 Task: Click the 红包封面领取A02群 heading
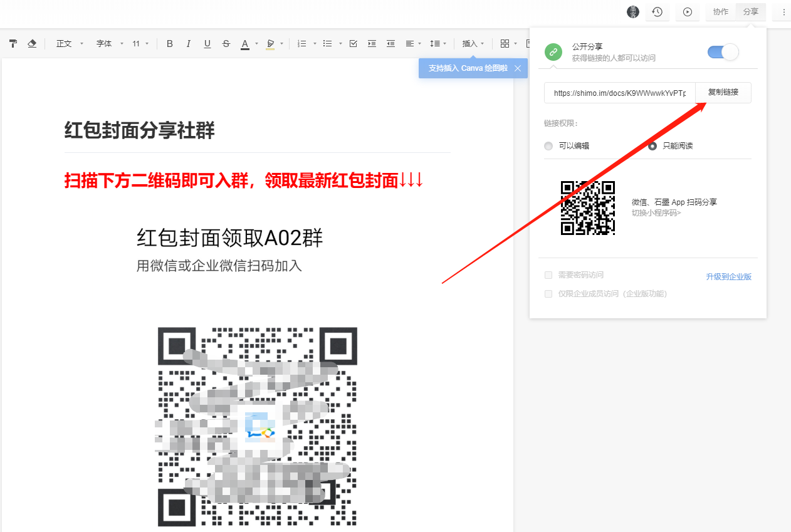coord(230,238)
